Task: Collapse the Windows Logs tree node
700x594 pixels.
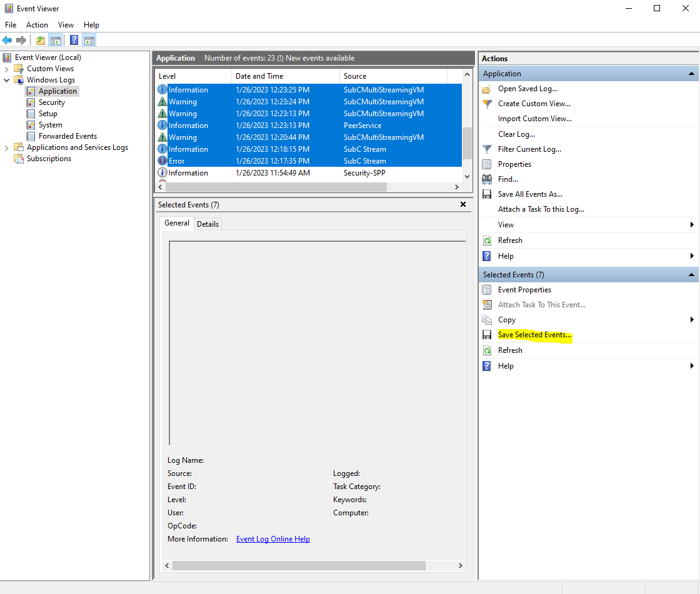Action: (x=7, y=80)
